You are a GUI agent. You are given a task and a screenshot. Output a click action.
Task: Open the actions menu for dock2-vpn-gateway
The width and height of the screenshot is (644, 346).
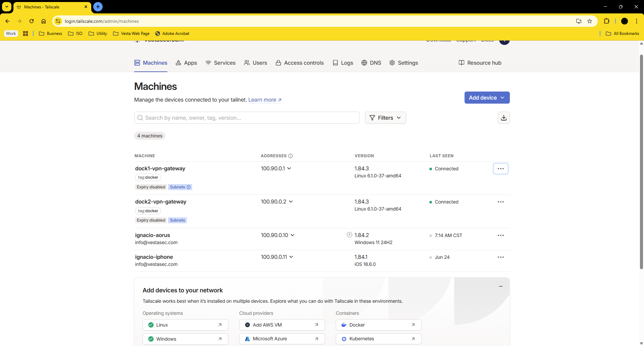[501, 202]
